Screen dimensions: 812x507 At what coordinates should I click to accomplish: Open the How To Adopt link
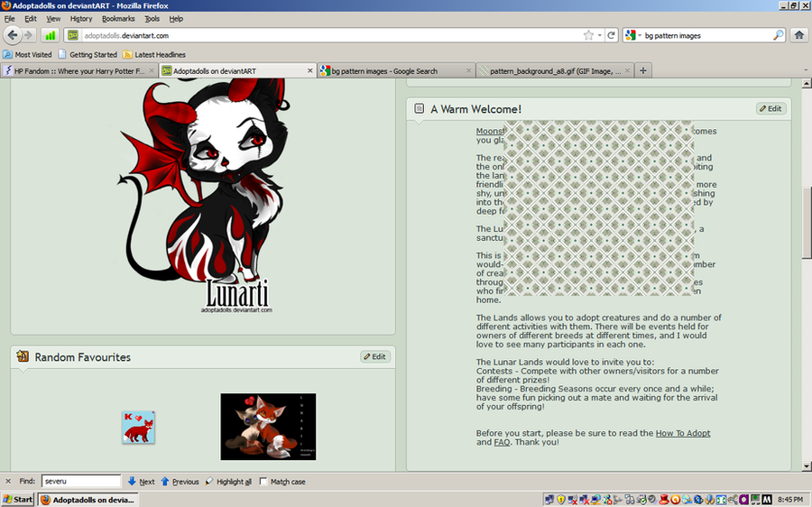click(683, 433)
